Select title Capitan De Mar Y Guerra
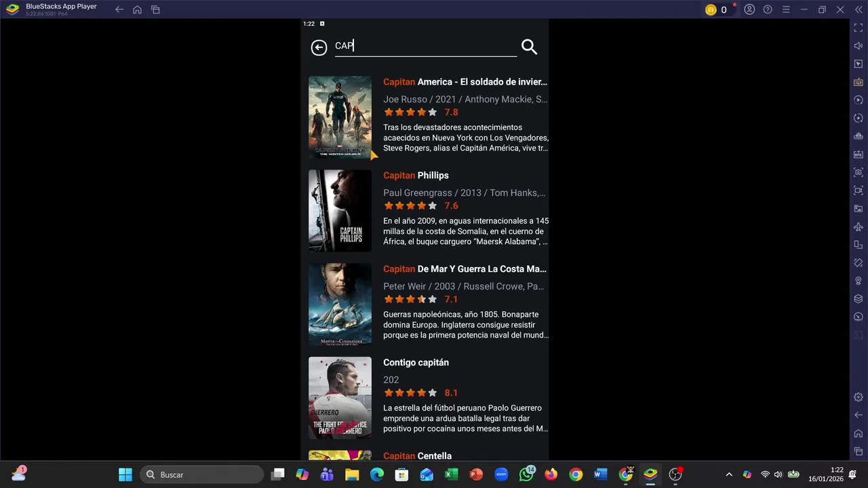868x488 pixels. (x=465, y=269)
